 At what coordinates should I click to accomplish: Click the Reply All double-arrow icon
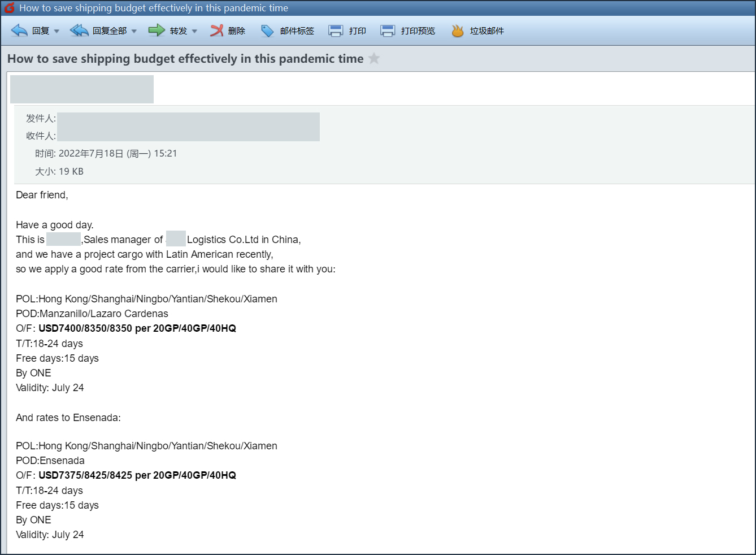79,31
